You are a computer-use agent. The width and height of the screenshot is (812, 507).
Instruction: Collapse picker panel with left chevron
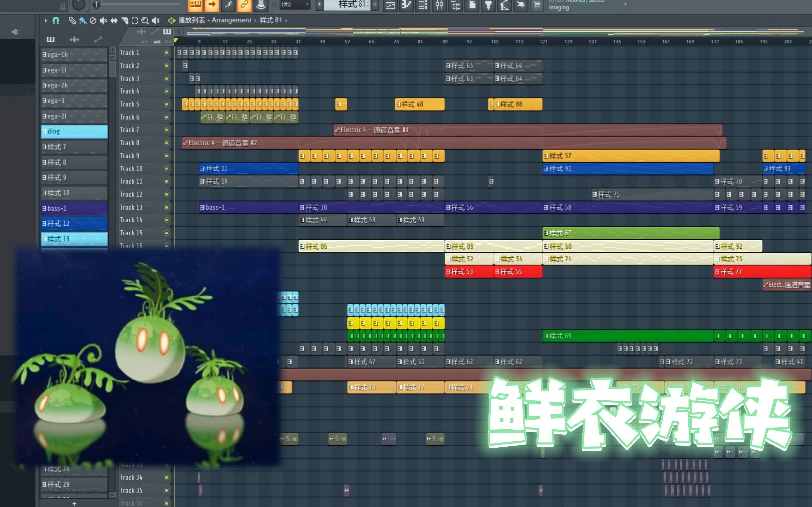pyautogui.click(x=179, y=32)
